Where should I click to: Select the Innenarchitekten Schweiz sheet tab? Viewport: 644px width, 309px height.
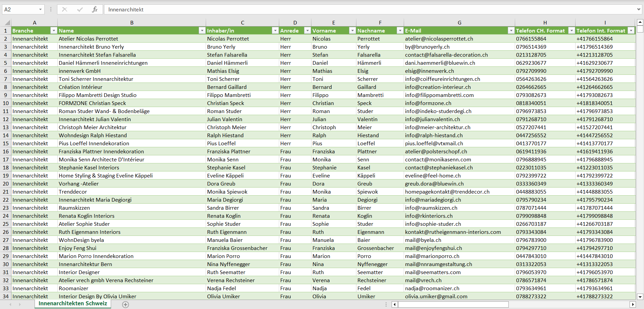[73, 304]
